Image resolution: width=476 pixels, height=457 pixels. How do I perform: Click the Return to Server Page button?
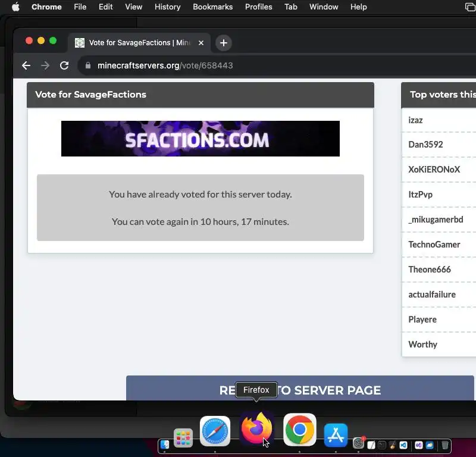(x=300, y=388)
